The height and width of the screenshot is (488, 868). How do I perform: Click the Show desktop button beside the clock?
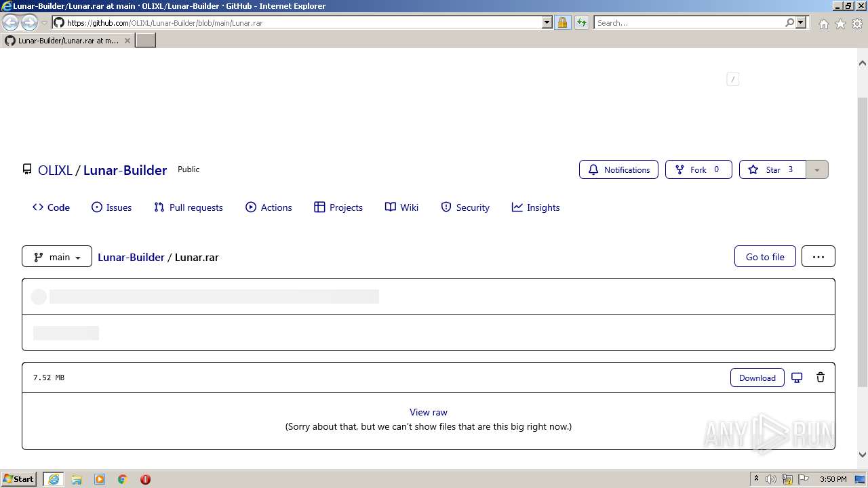861,479
